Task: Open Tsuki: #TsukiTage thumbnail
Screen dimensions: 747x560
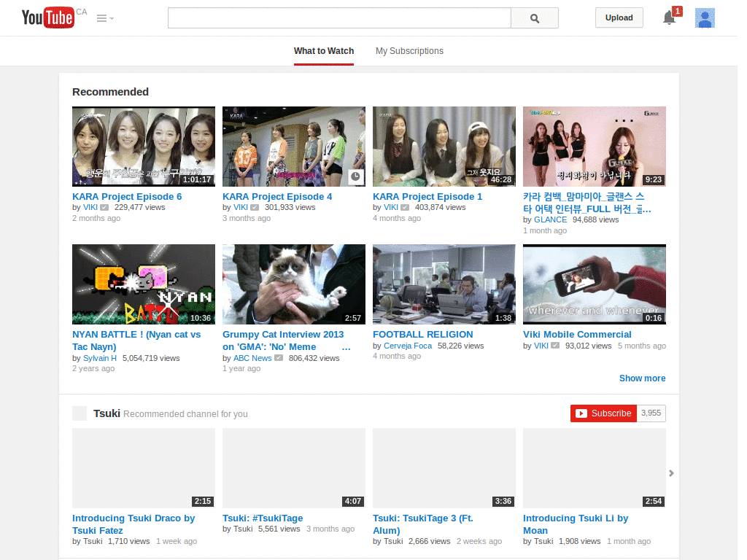Action: [294, 468]
